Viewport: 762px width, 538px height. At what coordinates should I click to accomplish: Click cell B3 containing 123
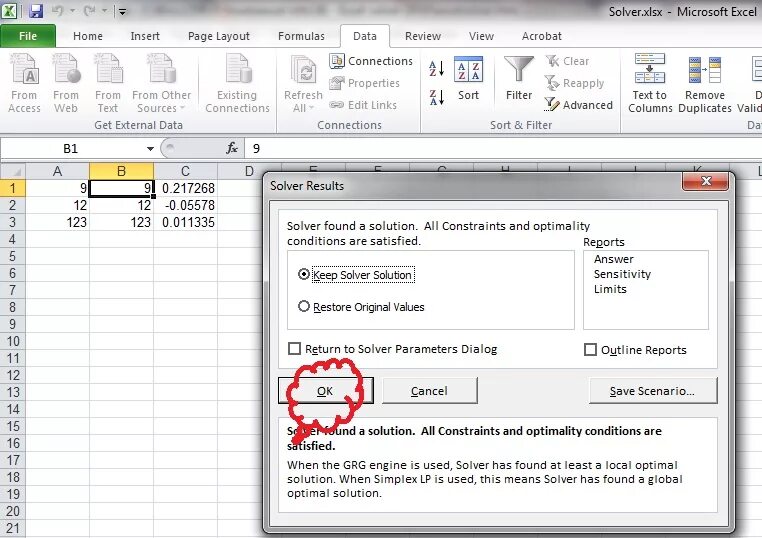tap(121, 222)
